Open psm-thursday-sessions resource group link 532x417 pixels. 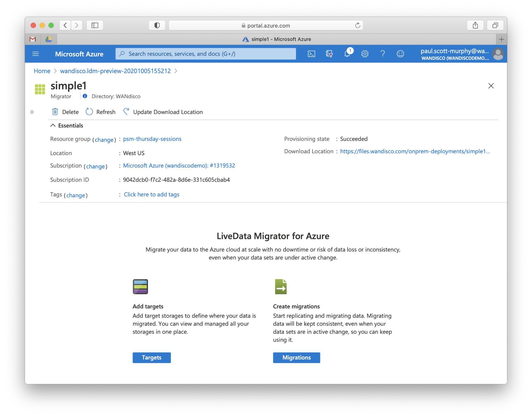click(152, 139)
